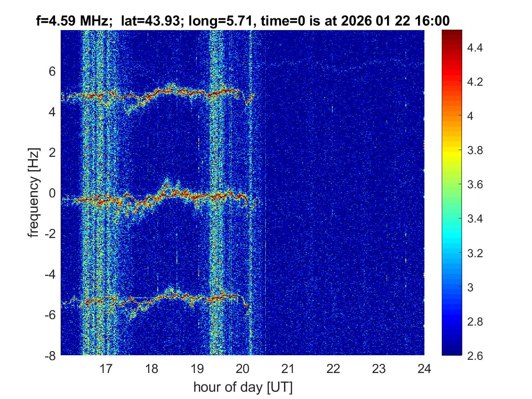Image resolution: width=532 pixels, height=399 pixels.
Task: Click the x-axis tick label 18
Action: coord(152,368)
